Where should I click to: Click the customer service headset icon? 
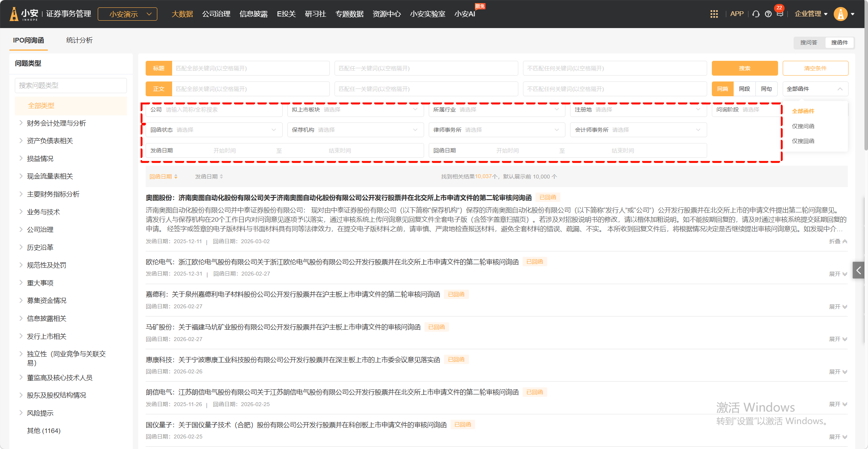[756, 14]
